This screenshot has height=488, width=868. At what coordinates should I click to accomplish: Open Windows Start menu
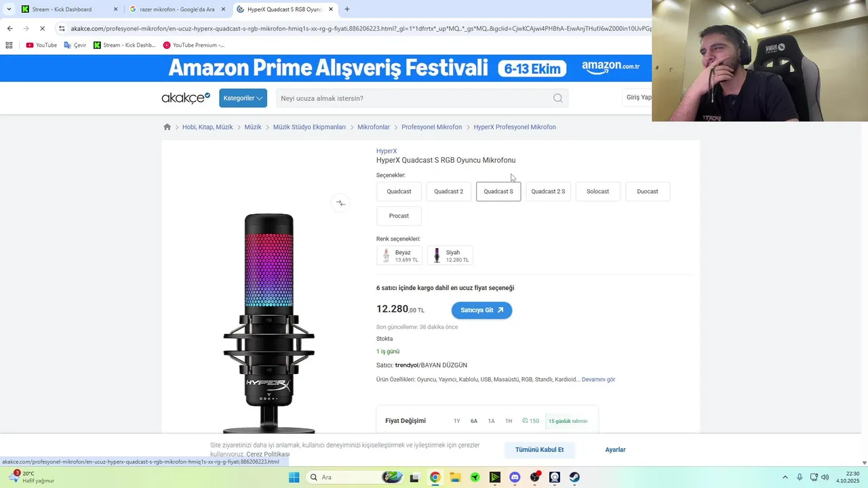(x=294, y=477)
